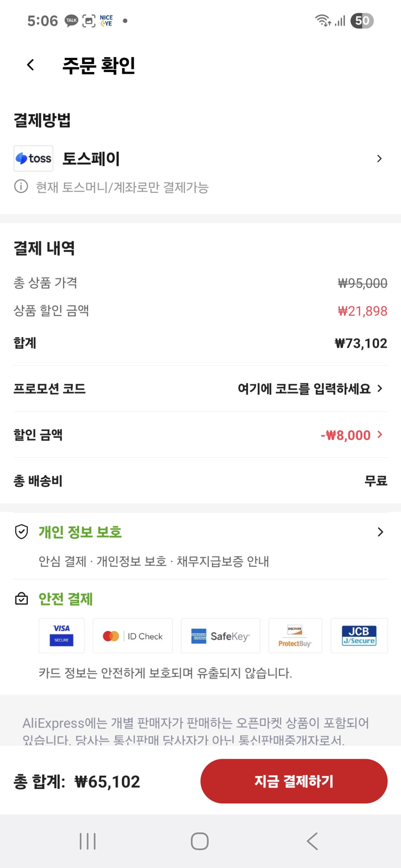Screen dimensions: 401x868
Task: Expand the 개인 정보 보호 section chevron
Action: click(380, 532)
